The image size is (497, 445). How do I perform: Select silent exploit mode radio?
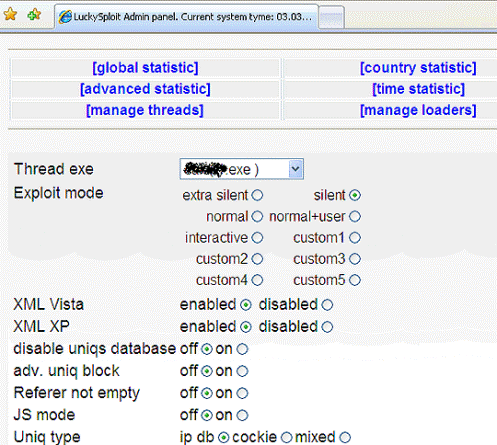pyautogui.click(x=355, y=195)
